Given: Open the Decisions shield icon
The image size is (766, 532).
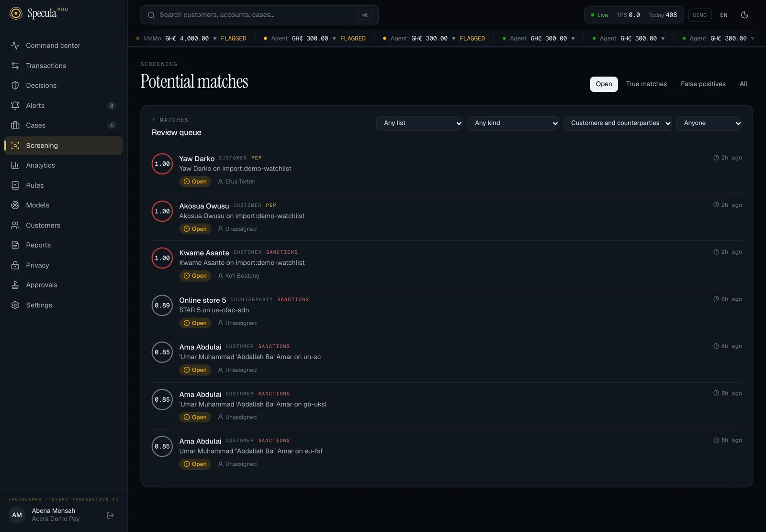Looking at the screenshot, I should coord(15,85).
